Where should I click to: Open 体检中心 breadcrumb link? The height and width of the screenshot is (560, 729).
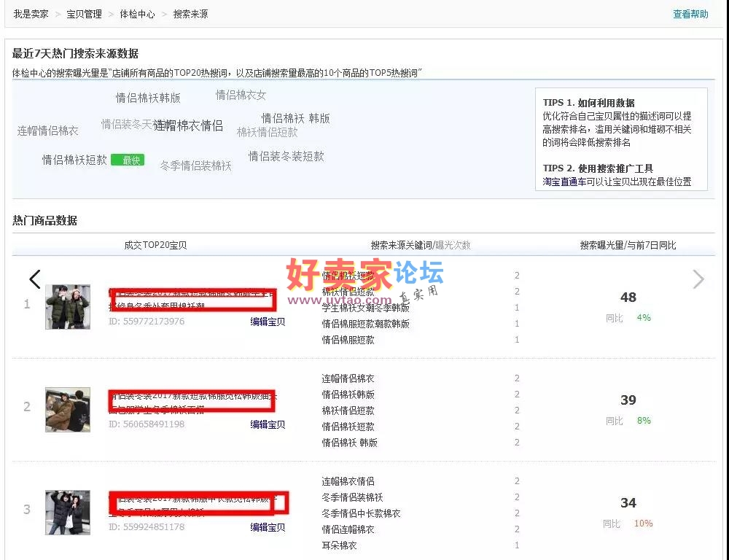137,14
